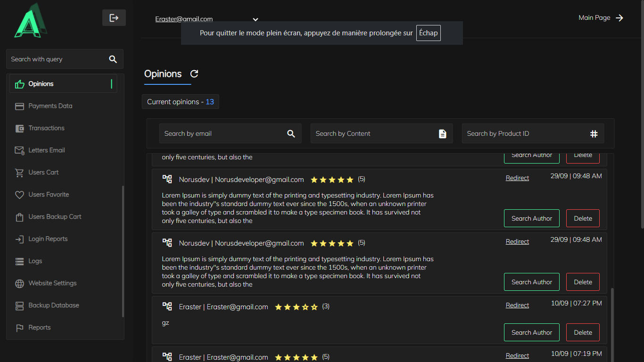This screenshot has height=362, width=644.
Task: Click the logout icon button beside logo
Action: pos(114,18)
